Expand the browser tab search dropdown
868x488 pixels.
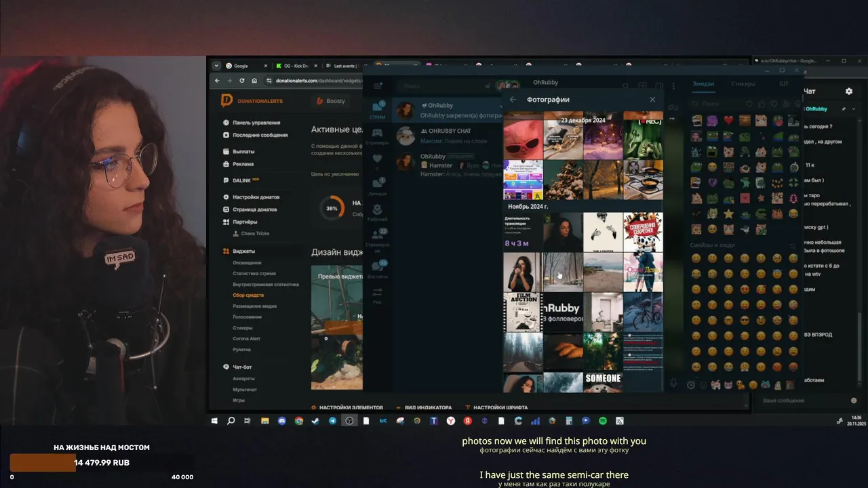pyautogui.click(x=216, y=66)
